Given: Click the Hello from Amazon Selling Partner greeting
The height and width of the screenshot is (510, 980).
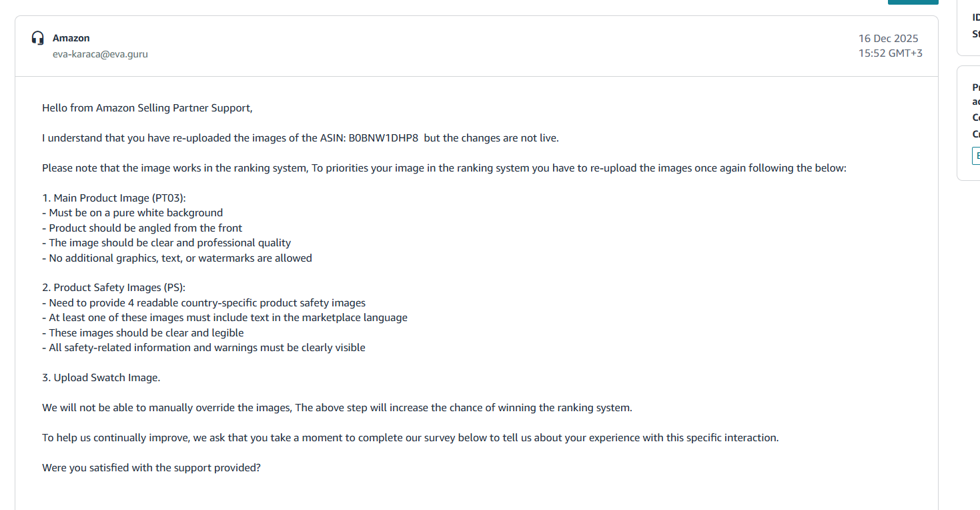Looking at the screenshot, I should [x=147, y=108].
